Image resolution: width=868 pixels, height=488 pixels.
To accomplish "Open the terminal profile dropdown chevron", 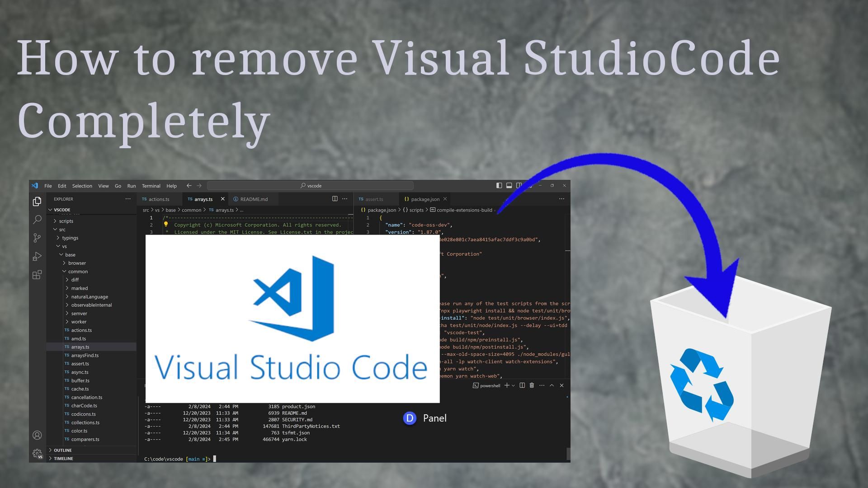I will 512,385.
